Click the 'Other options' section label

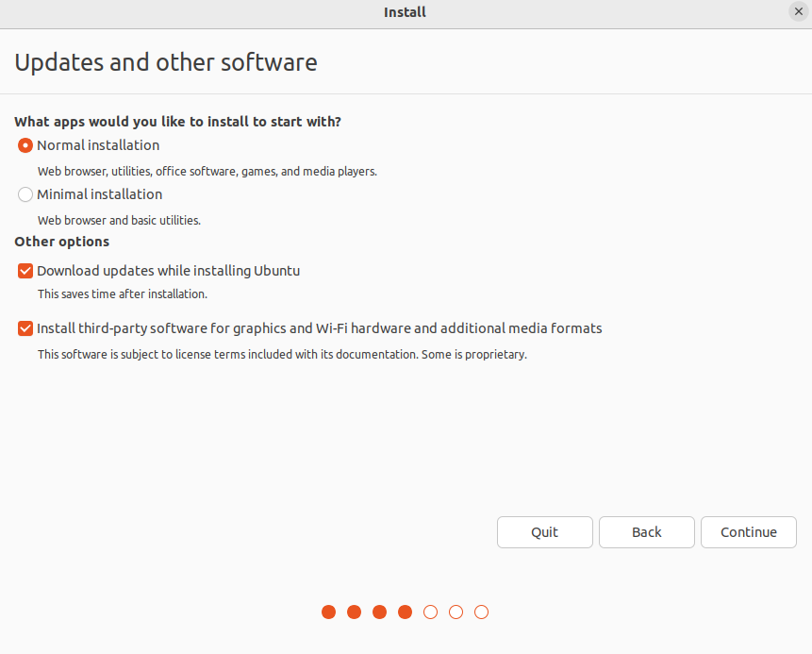pyautogui.click(x=61, y=242)
